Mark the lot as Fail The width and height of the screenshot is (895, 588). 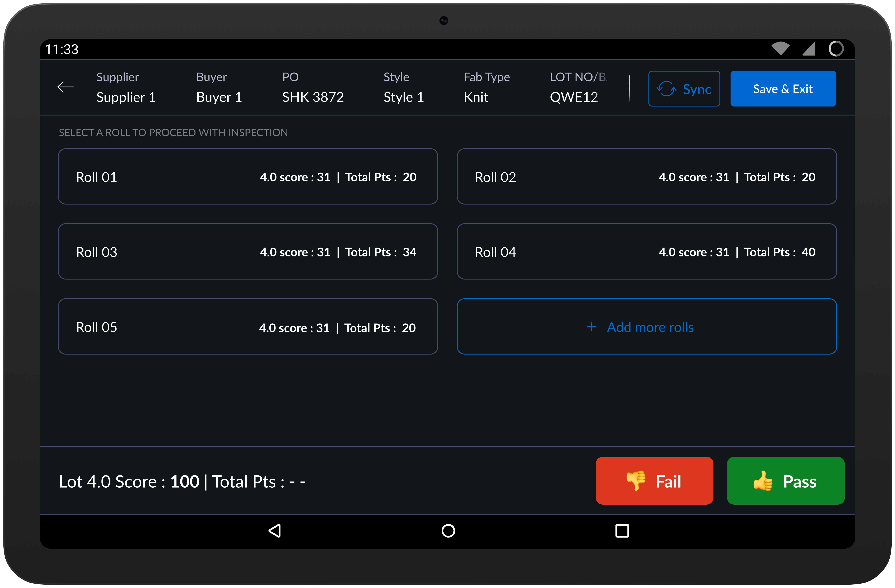(654, 481)
